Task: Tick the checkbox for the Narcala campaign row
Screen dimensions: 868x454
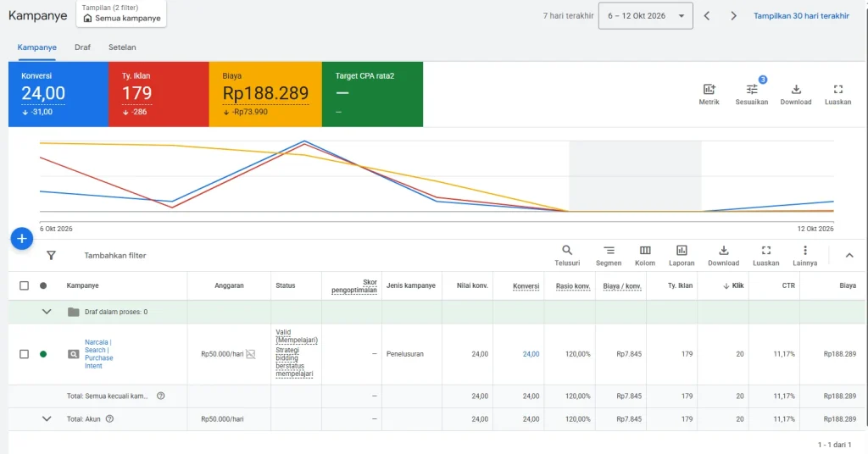Action: coord(24,354)
